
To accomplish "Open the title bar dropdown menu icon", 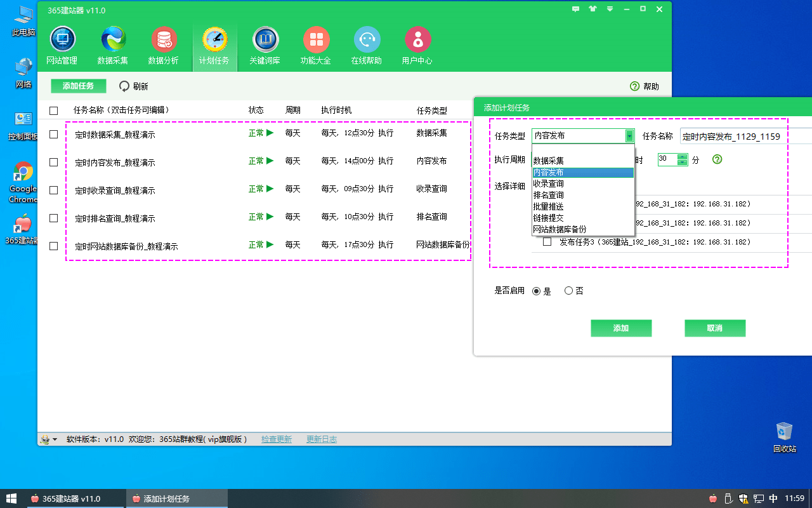I will [x=610, y=10].
